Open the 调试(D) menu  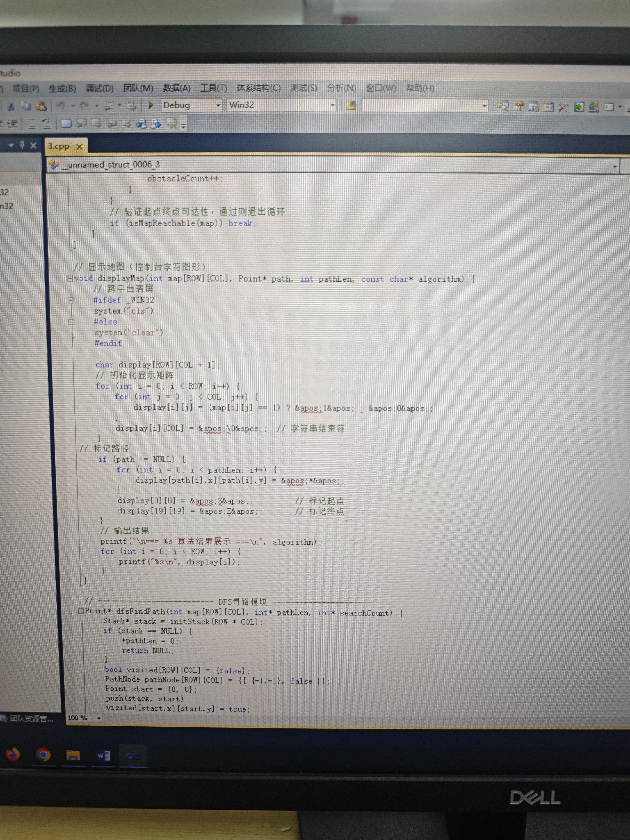click(x=99, y=88)
